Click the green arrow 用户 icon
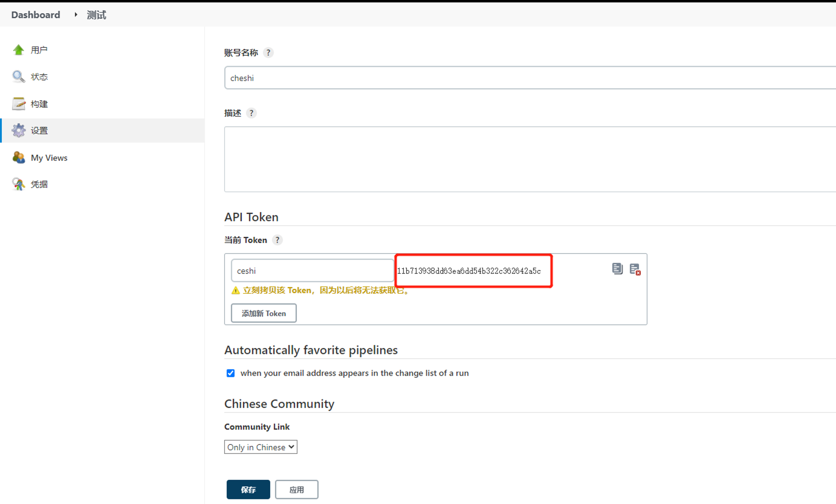Screen dimensions: 836x504 click(18, 50)
